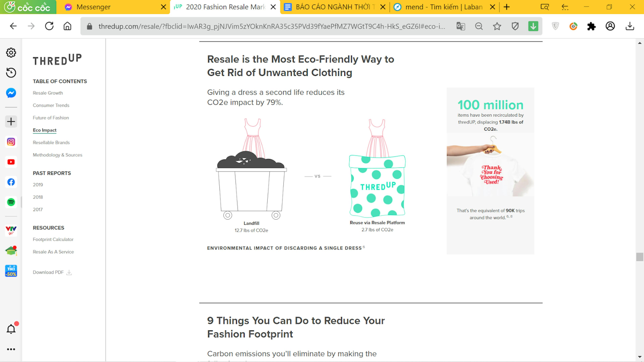Close the 2020 Fashion Resale Market tab
The width and height of the screenshot is (644, 362).
point(273,7)
